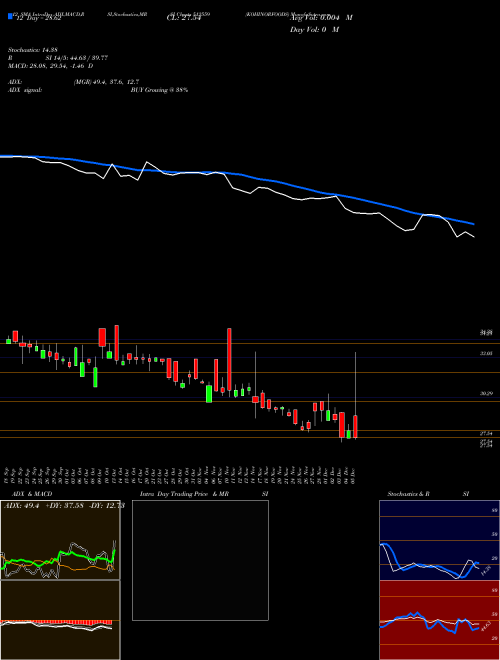The image size is (500, 660).
Task: Click the "ADX signal:" label
Action: [25, 90]
